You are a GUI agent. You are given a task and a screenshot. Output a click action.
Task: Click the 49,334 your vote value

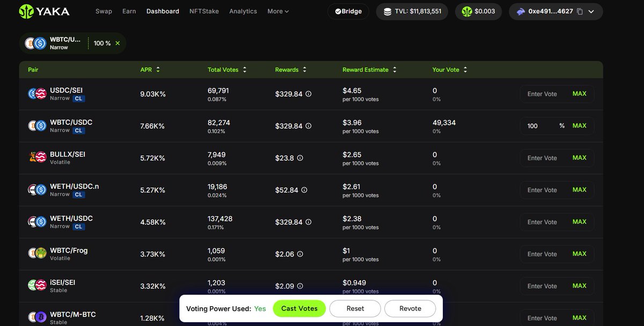(444, 123)
